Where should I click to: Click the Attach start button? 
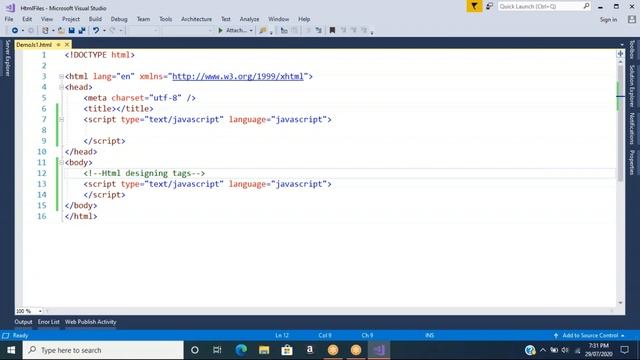click(x=233, y=30)
